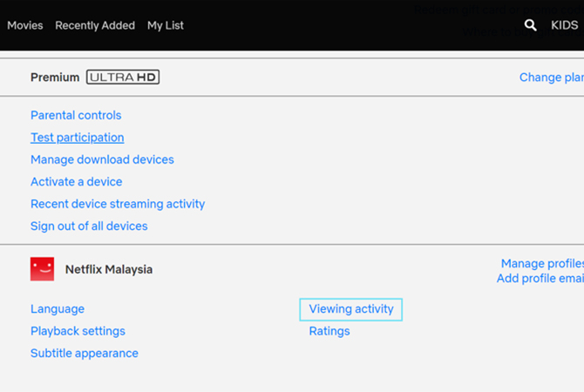Viewport: 584px width, 392px height.
Task: Open the Ratings link
Action: click(329, 331)
